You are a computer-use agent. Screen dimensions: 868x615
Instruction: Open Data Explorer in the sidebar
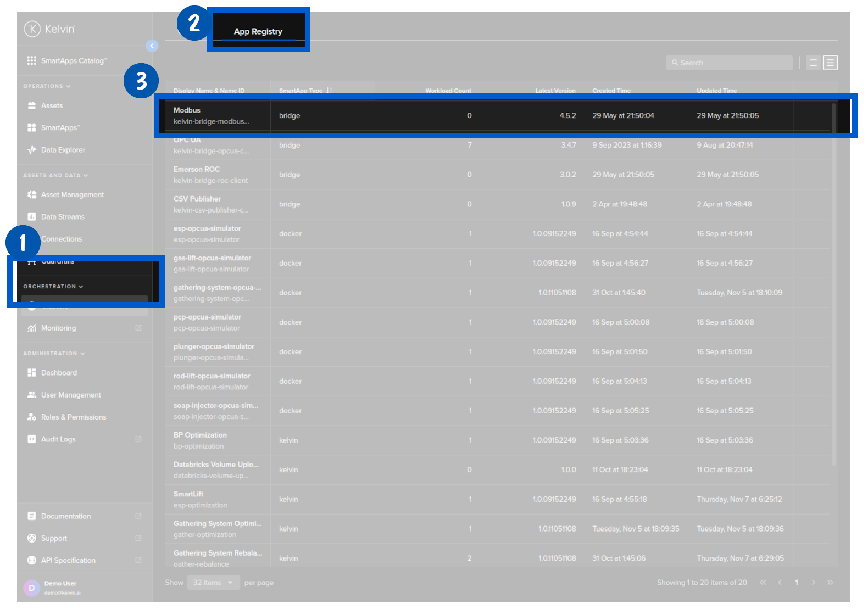[63, 150]
